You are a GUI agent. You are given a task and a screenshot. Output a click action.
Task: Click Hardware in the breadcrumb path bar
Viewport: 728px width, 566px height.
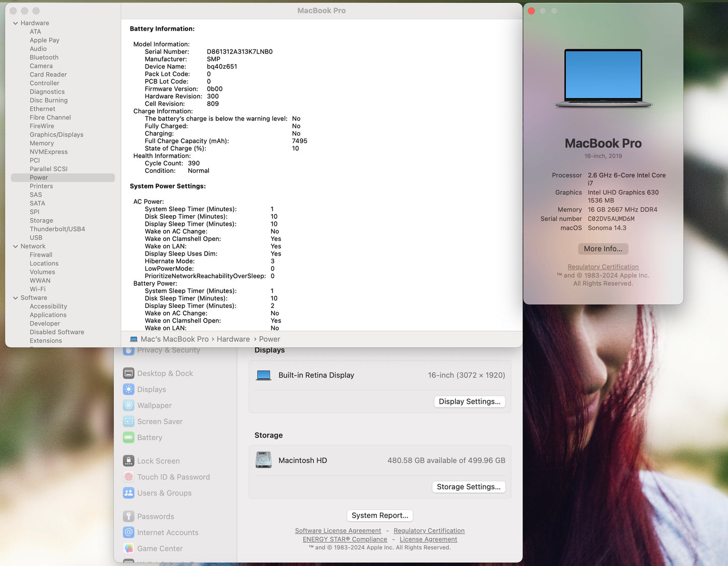[x=233, y=339]
